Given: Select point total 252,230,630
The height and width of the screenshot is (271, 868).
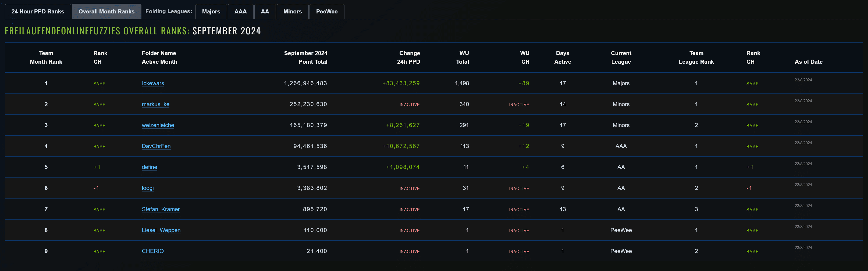Looking at the screenshot, I should point(308,104).
